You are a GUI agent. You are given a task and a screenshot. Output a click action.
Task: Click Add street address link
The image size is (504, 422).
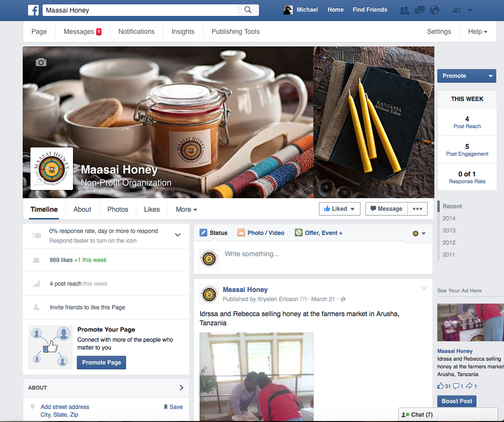(x=65, y=407)
